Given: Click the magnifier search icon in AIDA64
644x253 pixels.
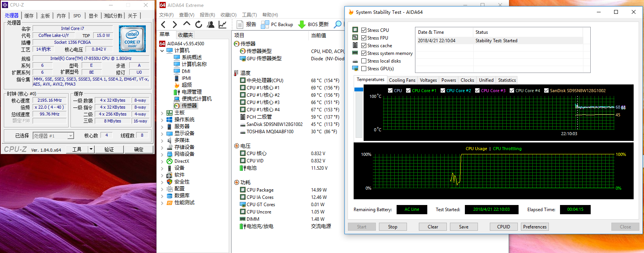Looking at the screenshot, I should point(338,25).
